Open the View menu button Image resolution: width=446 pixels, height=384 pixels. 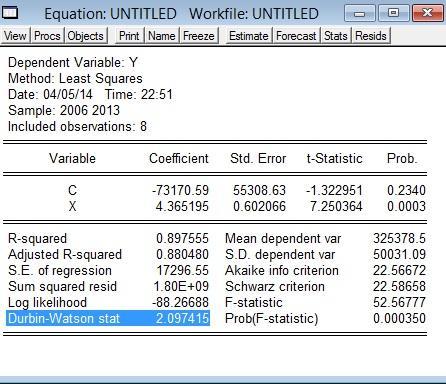[x=15, y=36]
